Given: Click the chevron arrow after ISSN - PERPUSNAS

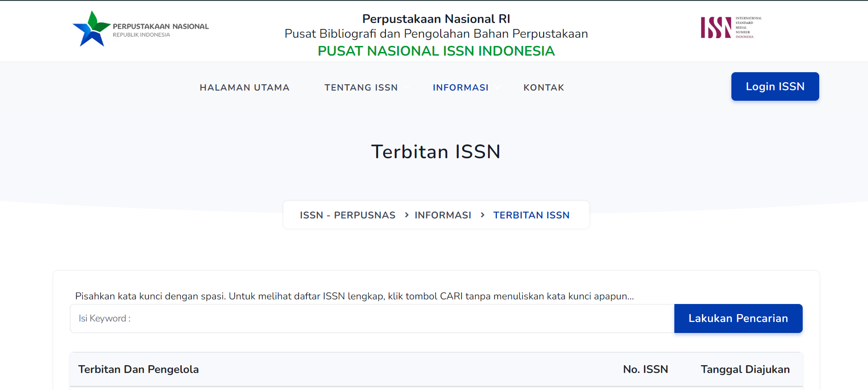Looking at the screenshot, I should (x=407, y=215).
